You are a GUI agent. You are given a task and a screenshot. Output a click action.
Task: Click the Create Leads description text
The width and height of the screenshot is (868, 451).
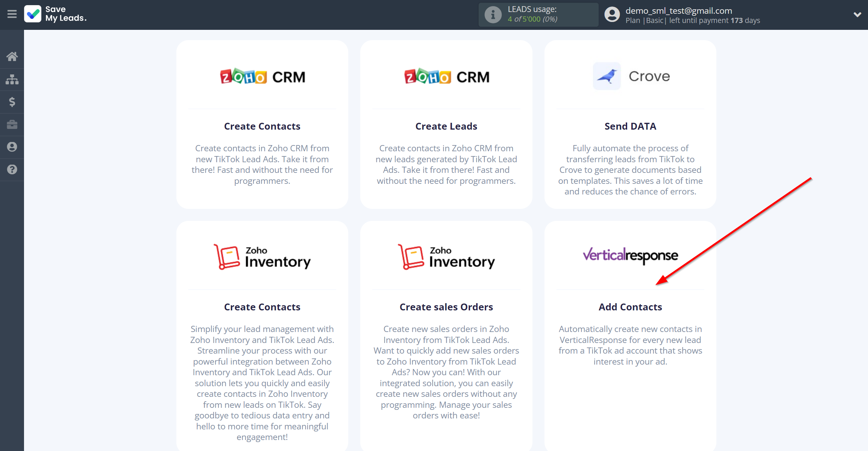pyautogui.click(x=446, y=164)
